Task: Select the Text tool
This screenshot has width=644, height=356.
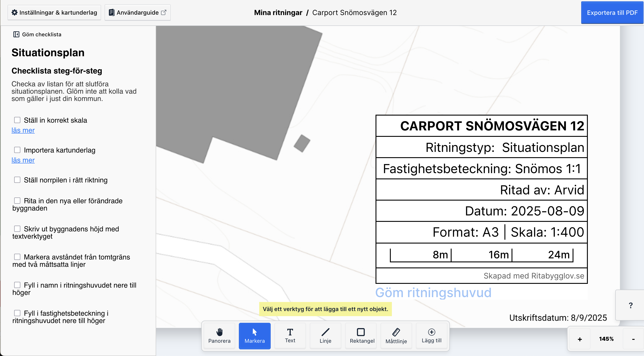Action: (290, 336)
